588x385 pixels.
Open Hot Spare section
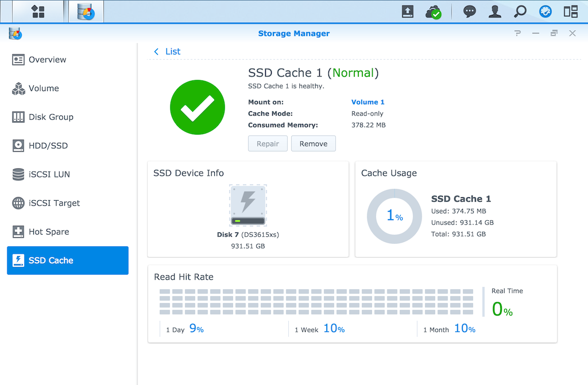click(x=68, y=232)
